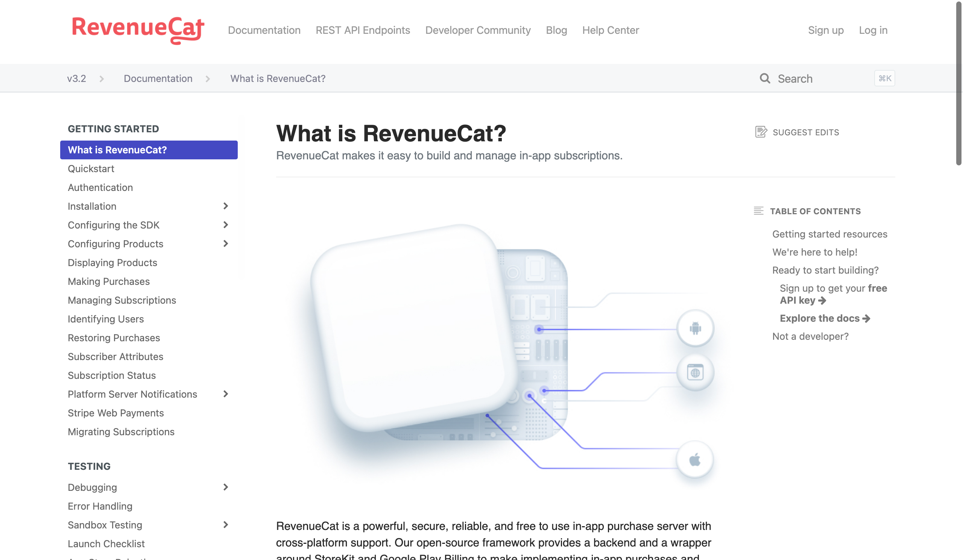
Task: Open Quickstart in the sidebar
Action: 91,169
